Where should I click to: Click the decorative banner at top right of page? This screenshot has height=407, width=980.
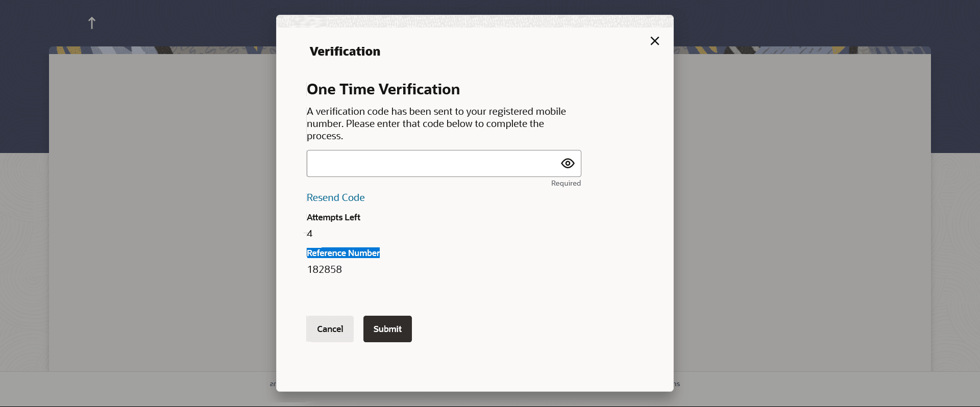[802, 50]
